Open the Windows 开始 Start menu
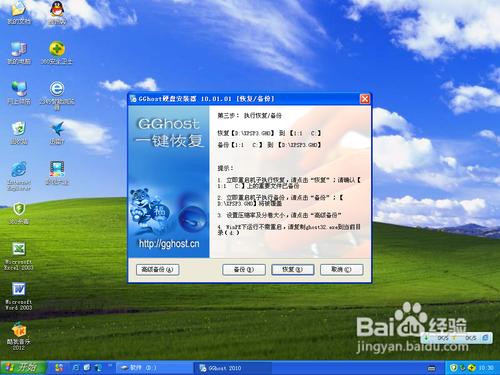This screenshot has width=500, height=375. [x=23, y=368]
